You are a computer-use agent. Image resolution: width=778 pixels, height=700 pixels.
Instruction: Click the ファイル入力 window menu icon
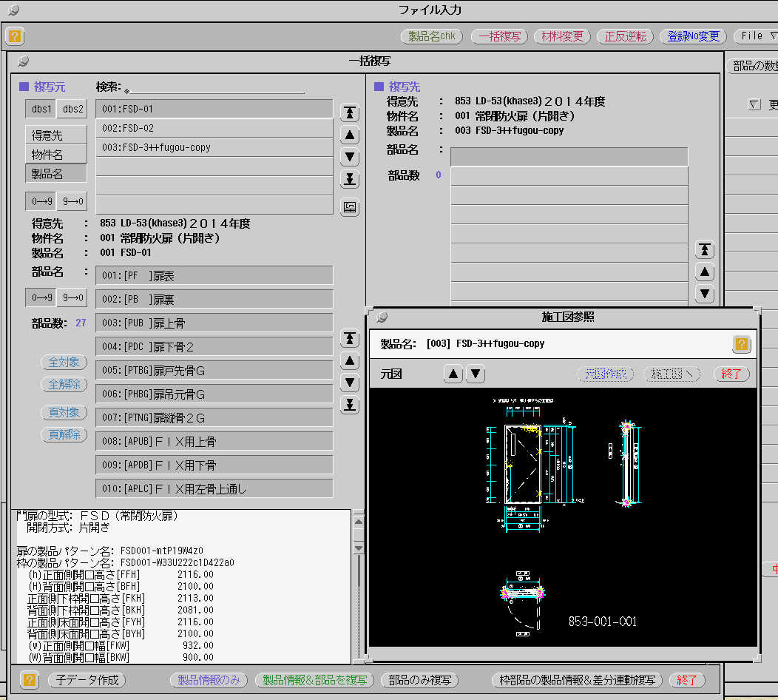13,10
